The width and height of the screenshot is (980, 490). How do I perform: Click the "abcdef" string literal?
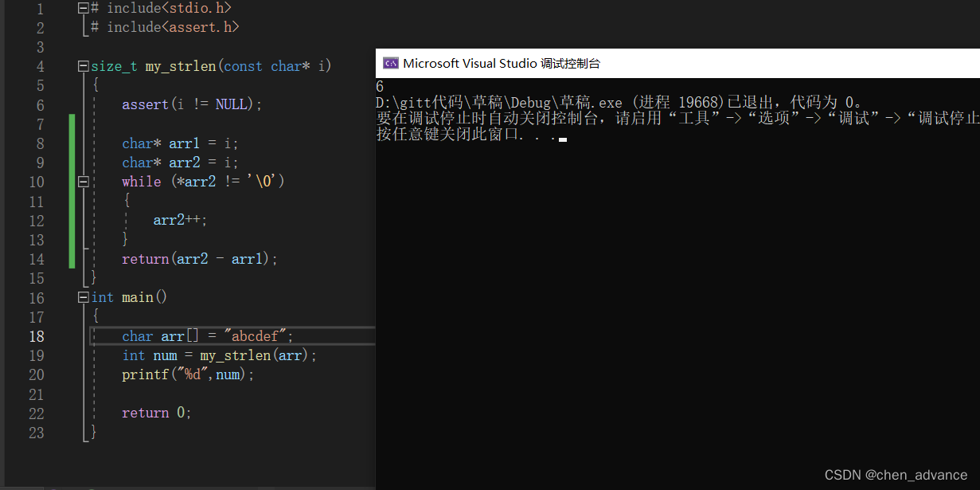coord(255,336)
